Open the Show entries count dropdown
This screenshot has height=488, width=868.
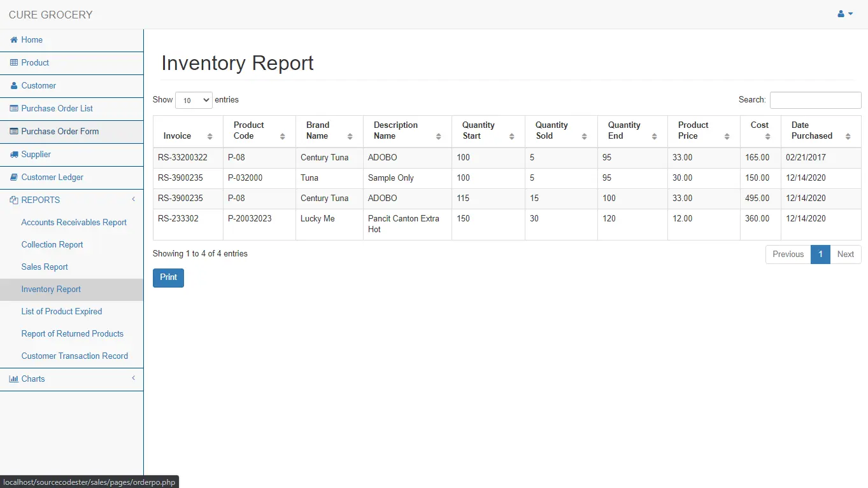coord(194,100)
